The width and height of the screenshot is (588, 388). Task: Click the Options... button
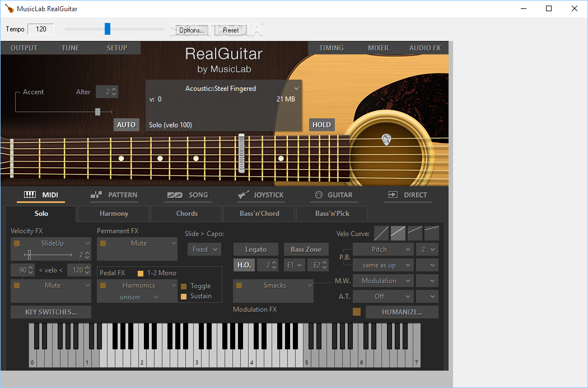point(192,30)
